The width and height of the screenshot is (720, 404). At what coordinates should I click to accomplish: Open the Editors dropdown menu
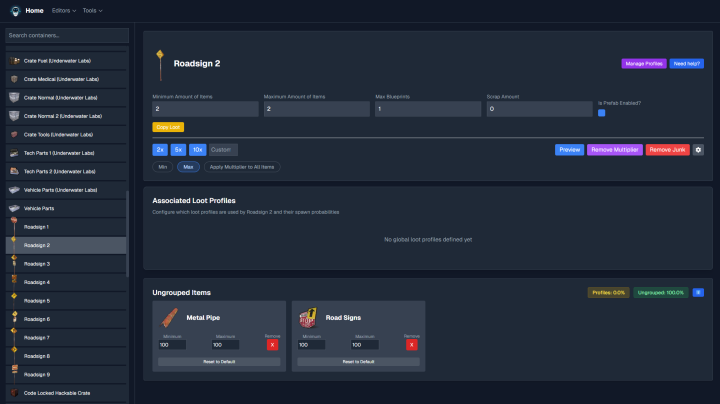point(64,11)
